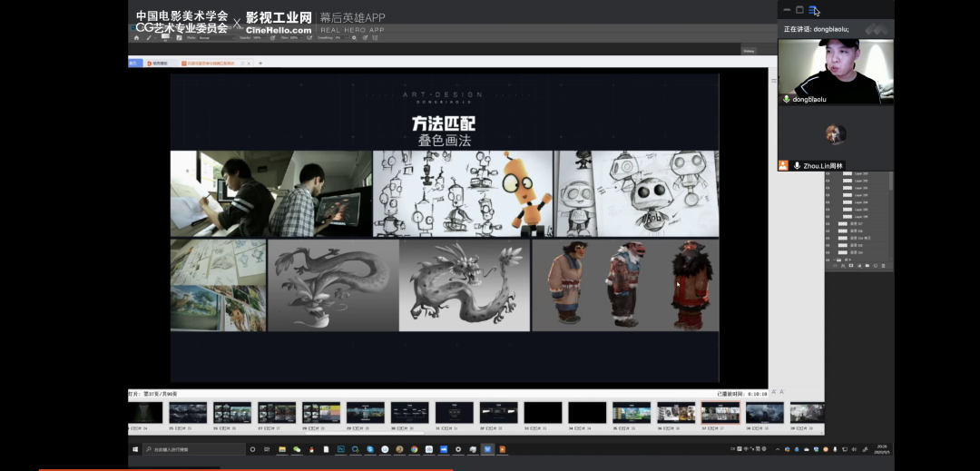Toggle the airbrush icon after Flow
Viewport: 980px width, 471px height.
coord(309,38)
